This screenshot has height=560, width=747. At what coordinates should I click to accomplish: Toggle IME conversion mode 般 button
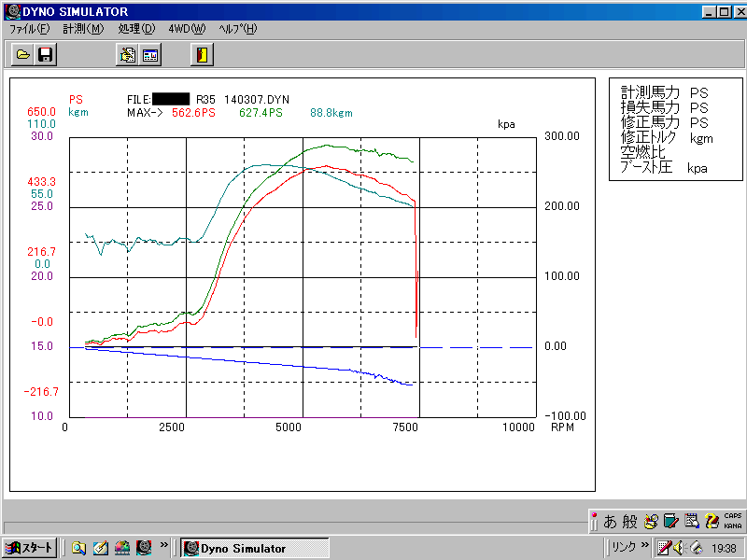click(x=630, y=521)
